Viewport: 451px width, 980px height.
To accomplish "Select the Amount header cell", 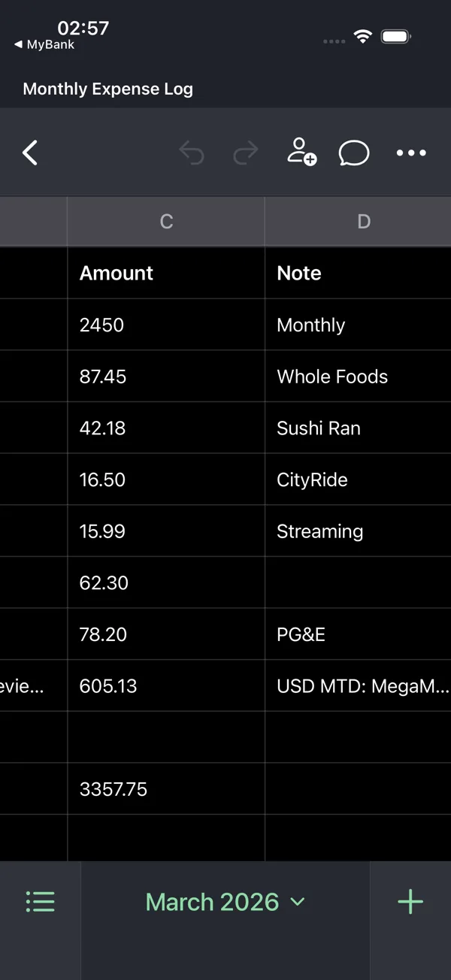I will 166,273.
